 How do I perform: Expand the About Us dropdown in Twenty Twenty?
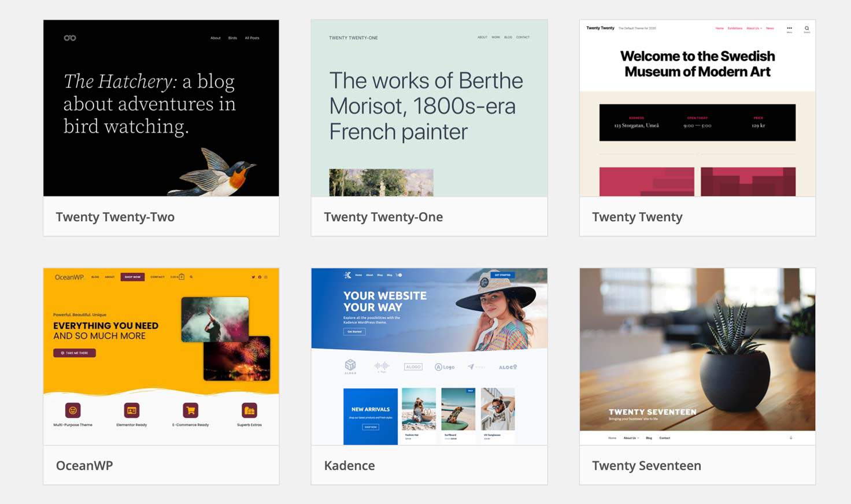coord(754,28)
